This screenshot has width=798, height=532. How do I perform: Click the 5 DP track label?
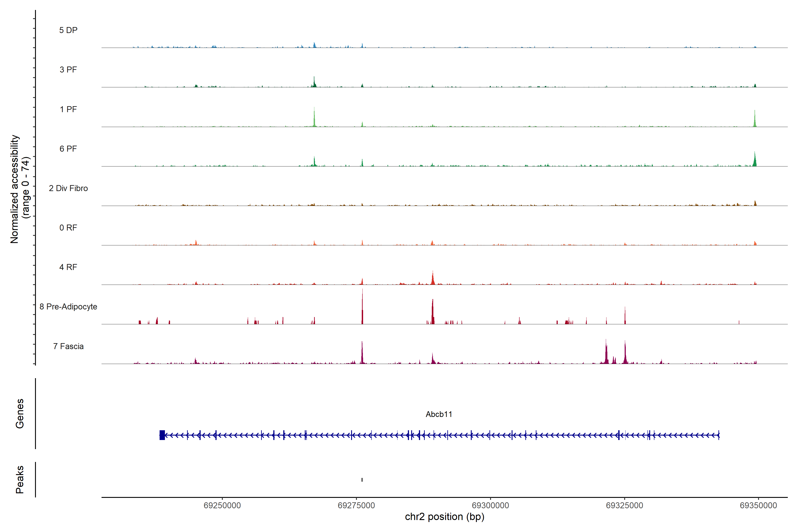pyautogui.click(x=68, y=30)
